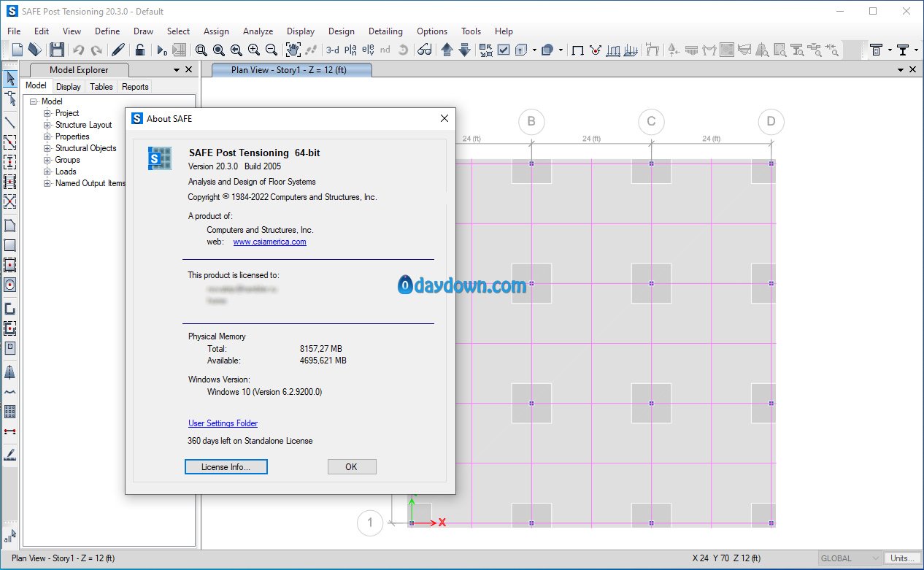The width and height of the screenshot is (924, 570).
Task: Expand the Loads tree node
Action: pyautogui.click(x=47, y=172)
